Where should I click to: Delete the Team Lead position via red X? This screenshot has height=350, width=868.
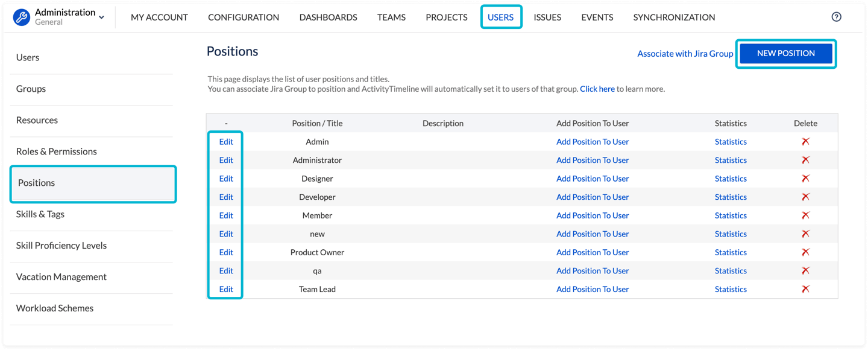(805, 288)
